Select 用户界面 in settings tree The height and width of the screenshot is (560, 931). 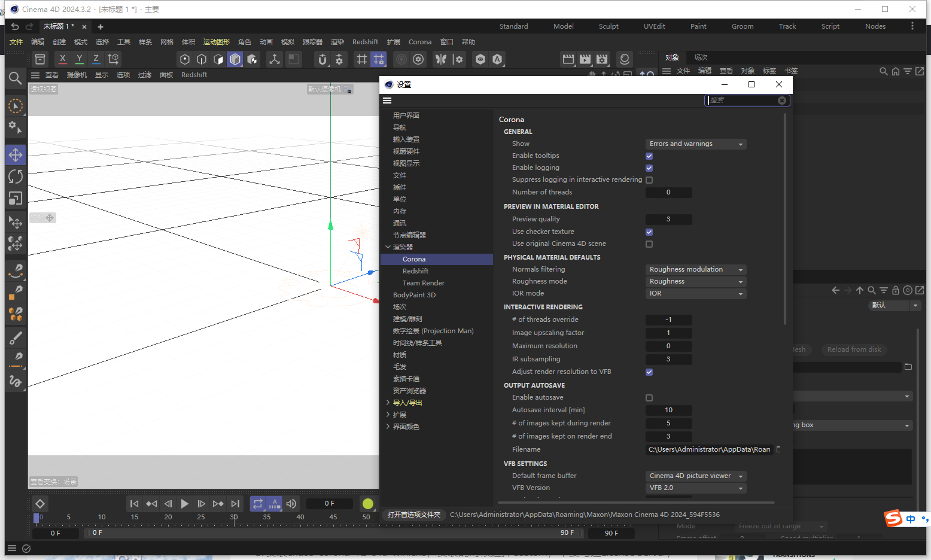click(406, 115)
